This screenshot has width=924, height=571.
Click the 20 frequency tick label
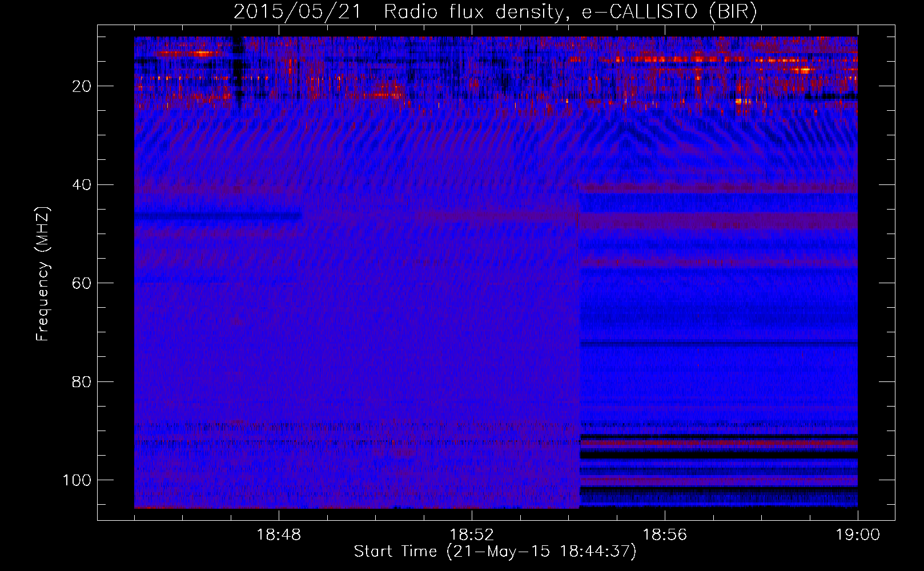[x=82, y=86]
